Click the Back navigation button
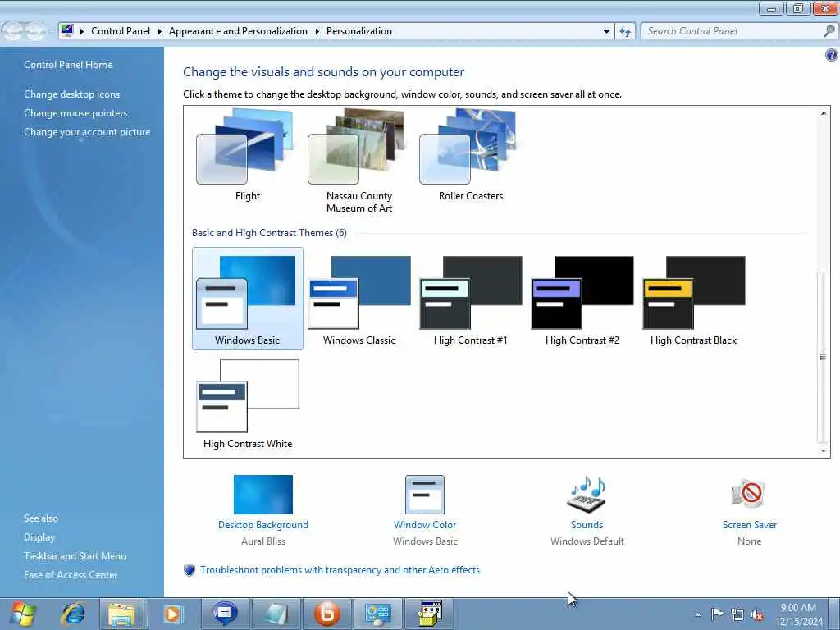 coord(13,32)
